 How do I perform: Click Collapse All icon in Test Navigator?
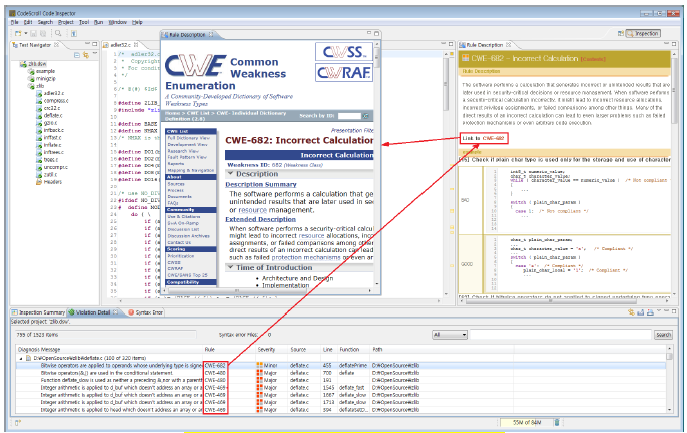[x=77, y=55]
